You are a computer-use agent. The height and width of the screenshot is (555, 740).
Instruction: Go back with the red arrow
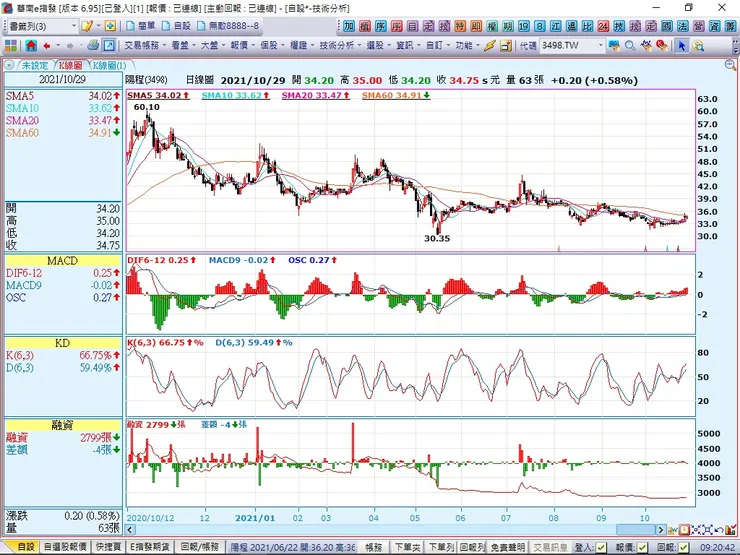pos(47,46)
